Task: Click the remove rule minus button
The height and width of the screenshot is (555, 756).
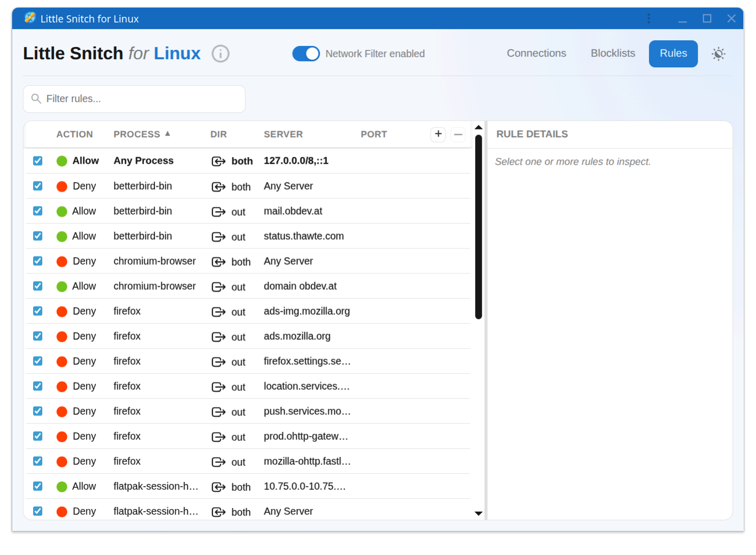Action: pos(458,134)
